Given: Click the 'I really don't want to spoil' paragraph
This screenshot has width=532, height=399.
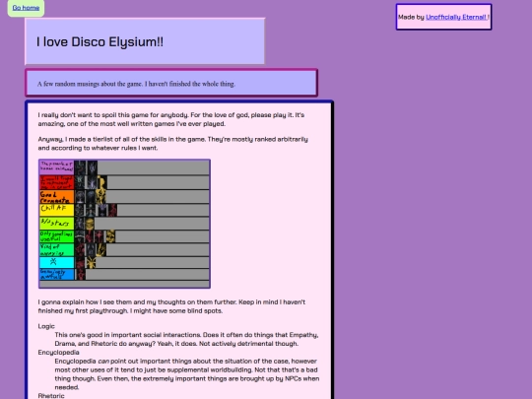Looking at the screenshot, I should point(171,119).
